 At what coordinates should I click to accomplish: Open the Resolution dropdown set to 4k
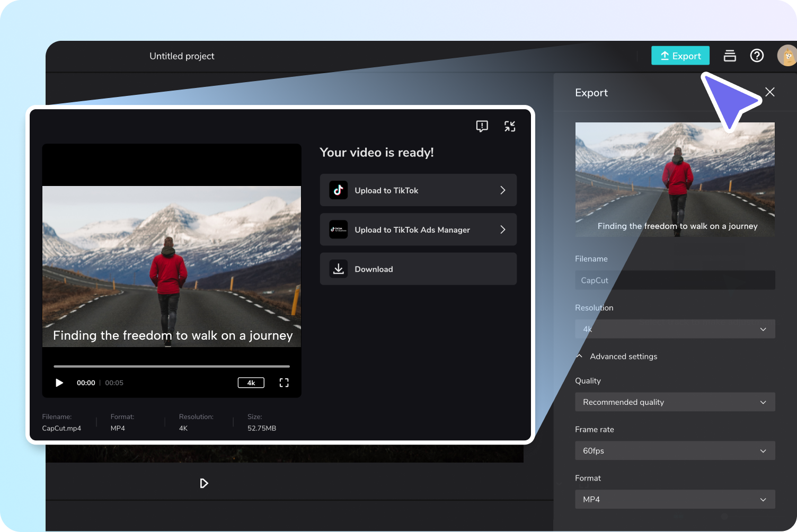[675, 329]
